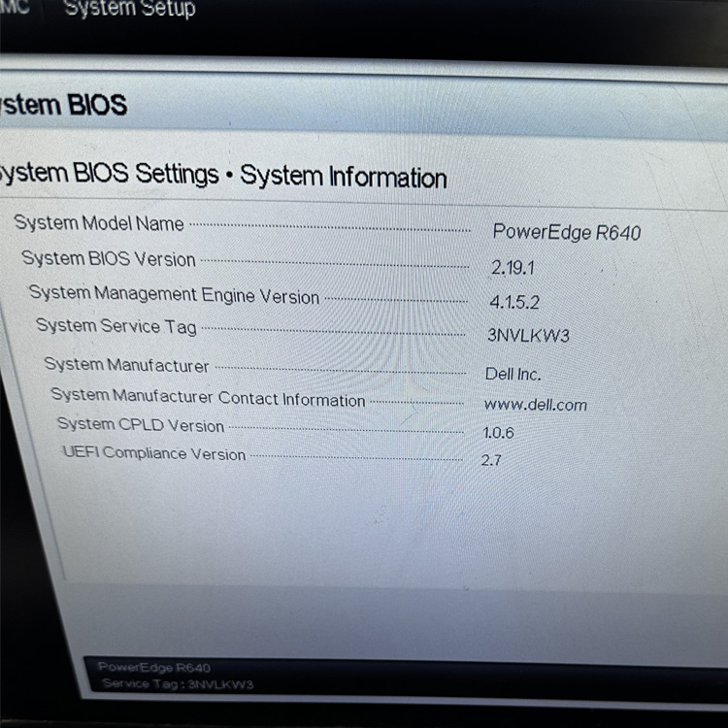Select the System Service Tag label
This screenshot has height=728, width=728.
click(116, 326)
